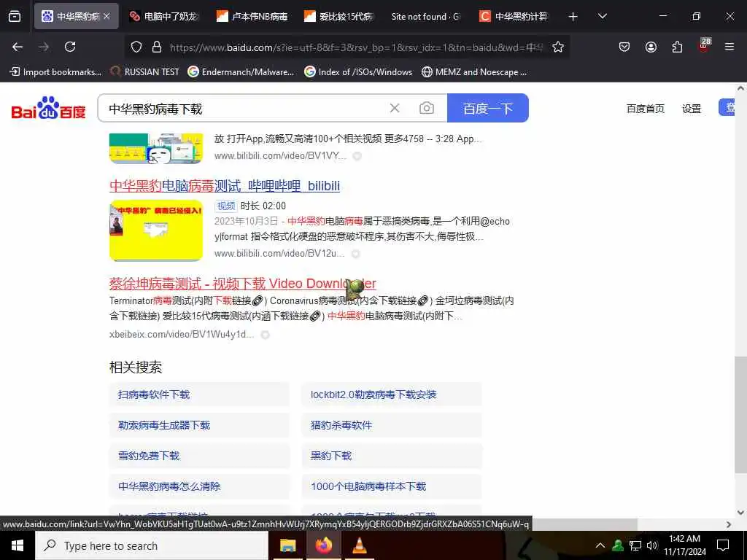Open the notification center icon
The width and height of the screenshot is (747, 560).
click(723, 545)
